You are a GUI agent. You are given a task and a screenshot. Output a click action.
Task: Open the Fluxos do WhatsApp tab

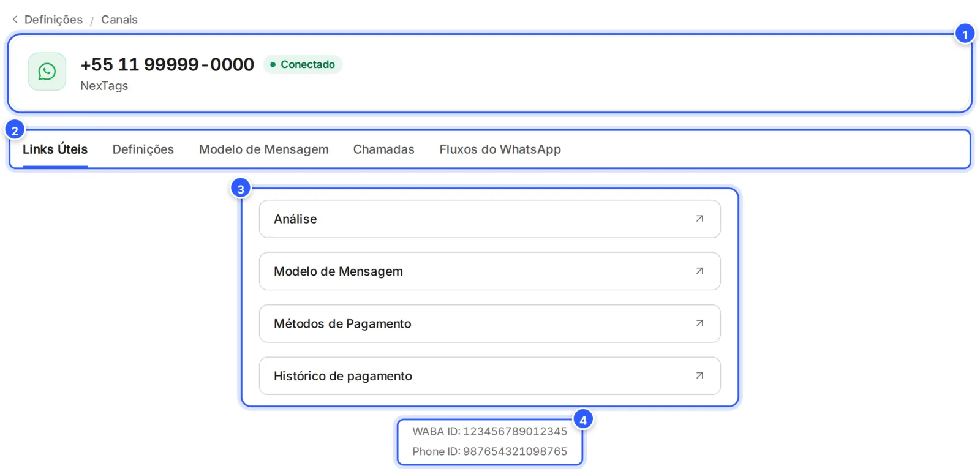(x=500, y=149)
